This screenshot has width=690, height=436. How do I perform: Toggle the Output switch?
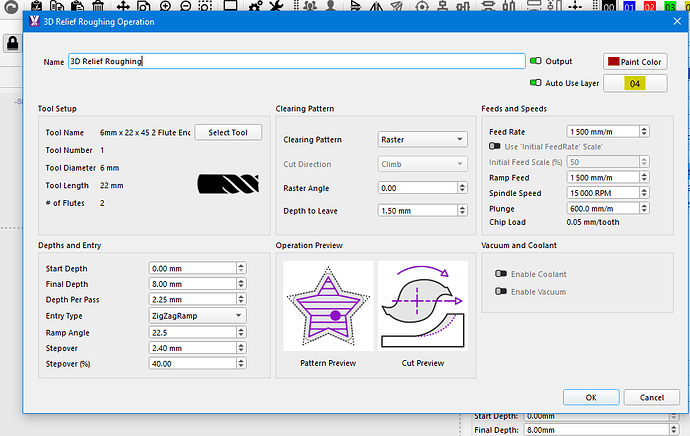536,61
